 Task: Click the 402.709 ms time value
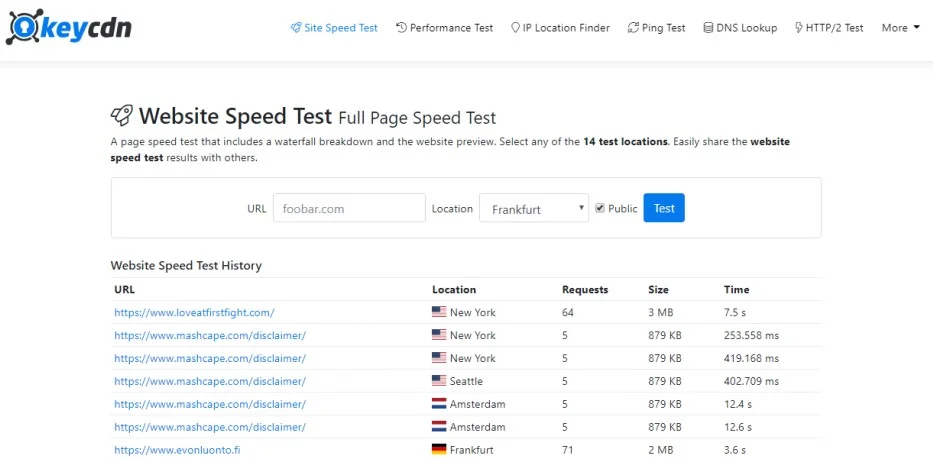[752, 381]
